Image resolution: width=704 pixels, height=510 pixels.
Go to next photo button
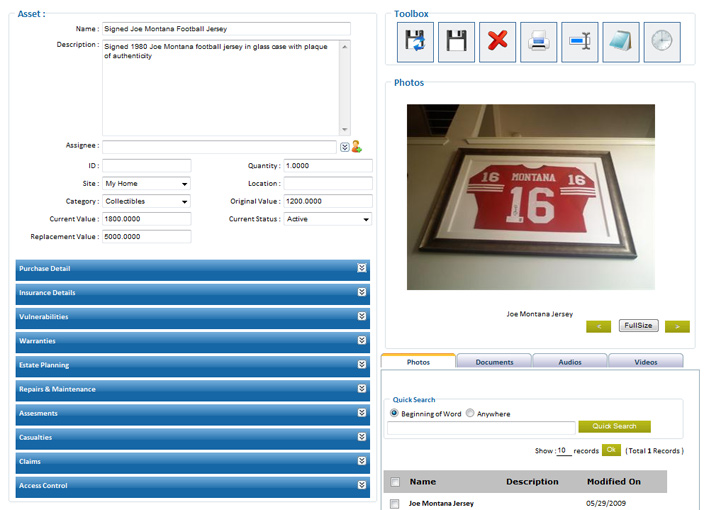pyautogui.click(x=677, y=326)
